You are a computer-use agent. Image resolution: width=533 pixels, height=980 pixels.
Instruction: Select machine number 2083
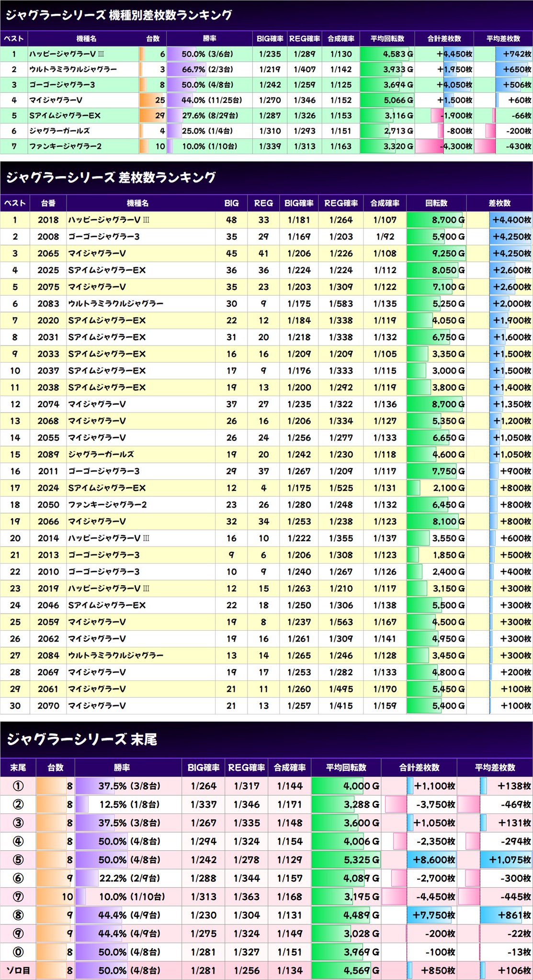(48, 304)
